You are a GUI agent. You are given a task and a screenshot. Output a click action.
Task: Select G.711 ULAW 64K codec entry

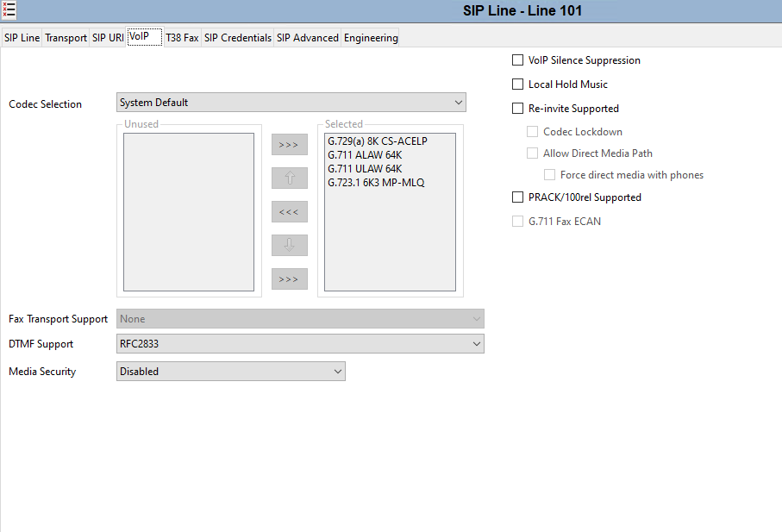365,169
